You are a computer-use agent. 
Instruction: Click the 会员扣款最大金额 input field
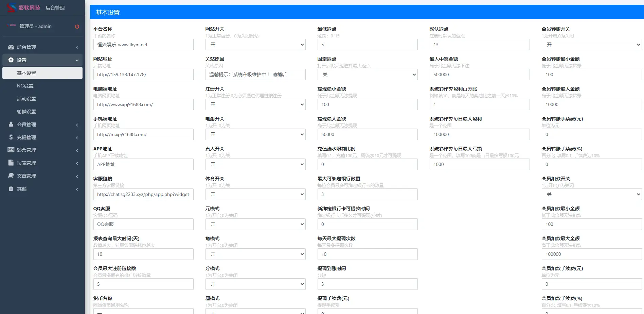coord(592,254)
